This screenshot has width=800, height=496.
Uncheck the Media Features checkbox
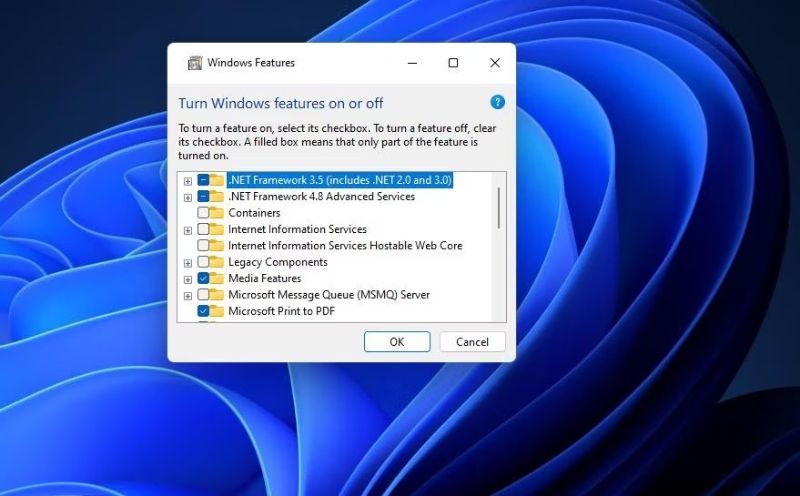point(203,278)
